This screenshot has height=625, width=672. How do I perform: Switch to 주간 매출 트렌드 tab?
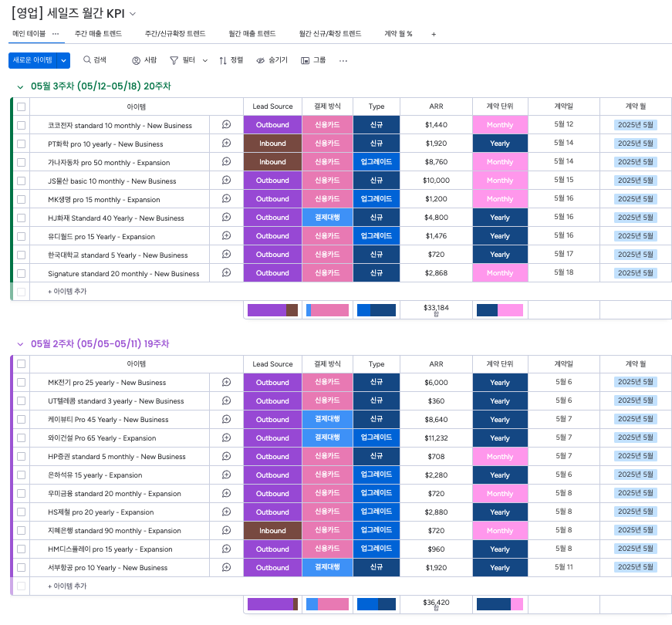coord(98,34)
